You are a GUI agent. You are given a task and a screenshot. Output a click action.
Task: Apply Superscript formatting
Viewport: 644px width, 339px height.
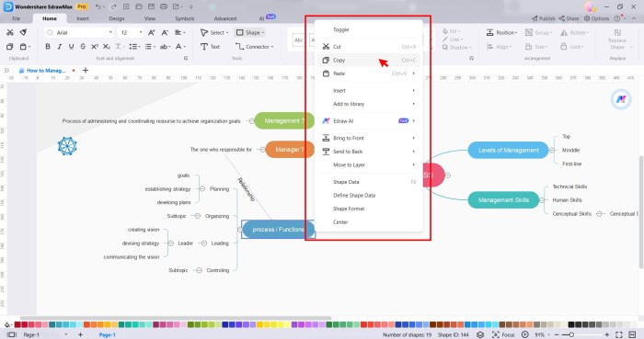tap(95, 47)
